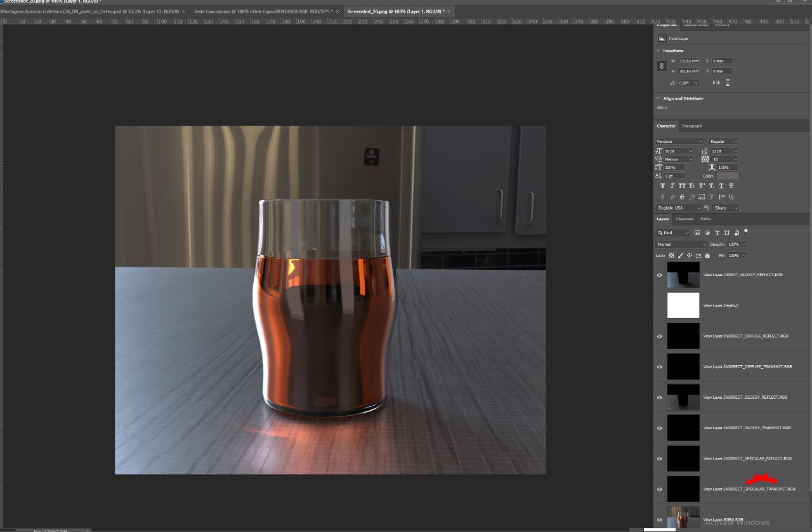Click the filter for type layers icon

pyautogui.click(x=717, y=233)
